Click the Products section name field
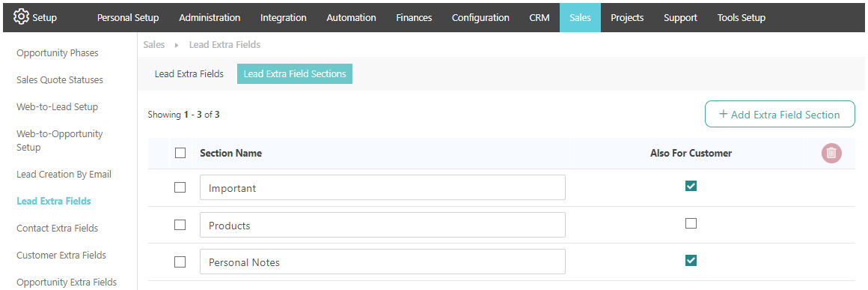 [x=382, y=225]
